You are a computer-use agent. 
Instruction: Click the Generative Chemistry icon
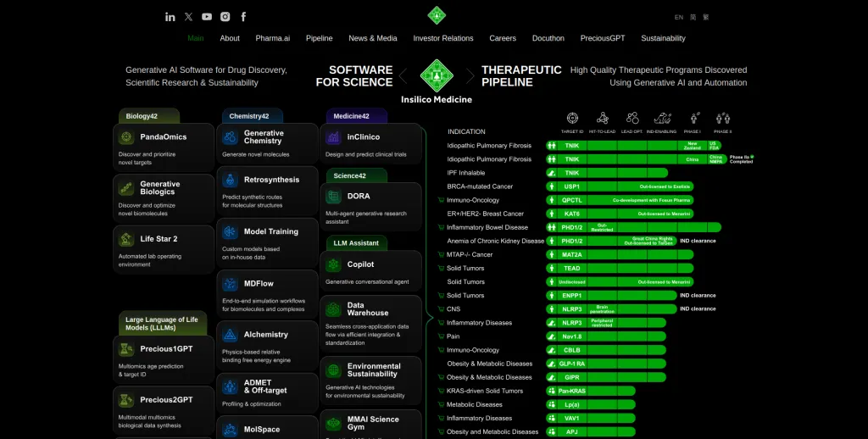230,137
